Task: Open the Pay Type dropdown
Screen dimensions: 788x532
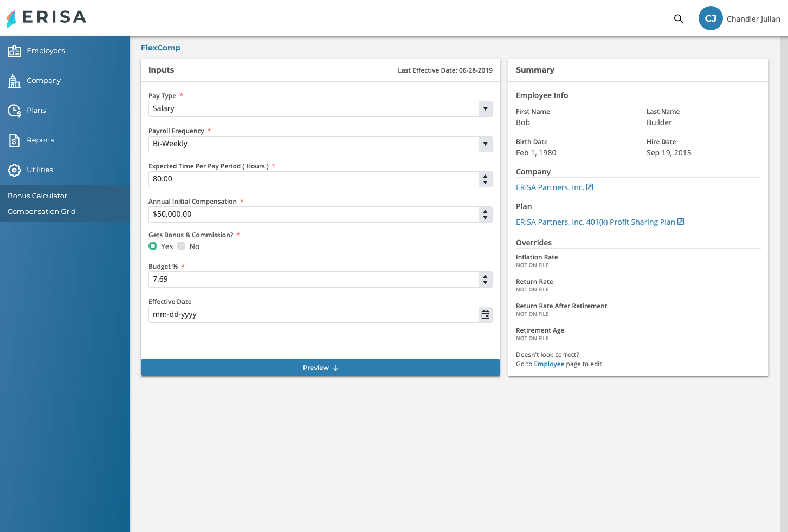Action: pyautogui.click(x=486, y=109)
